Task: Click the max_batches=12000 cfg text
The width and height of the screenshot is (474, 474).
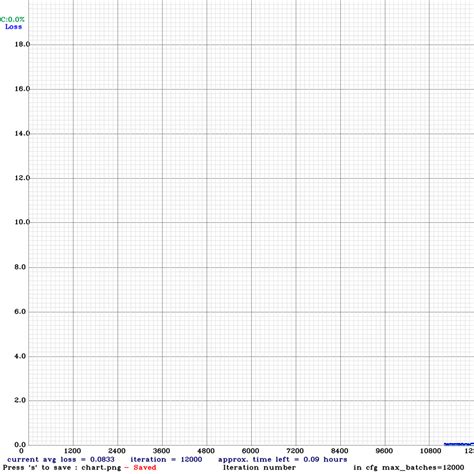Action: (423, 467)
